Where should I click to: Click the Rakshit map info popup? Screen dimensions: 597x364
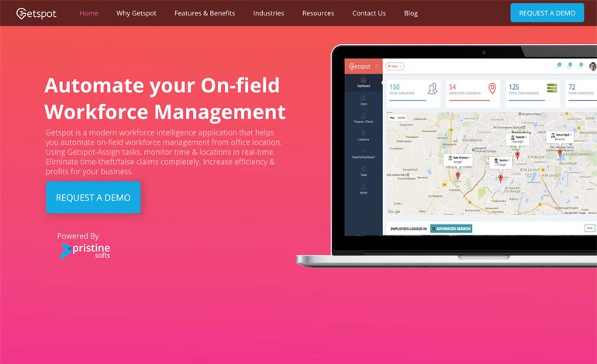coord(517,139)
